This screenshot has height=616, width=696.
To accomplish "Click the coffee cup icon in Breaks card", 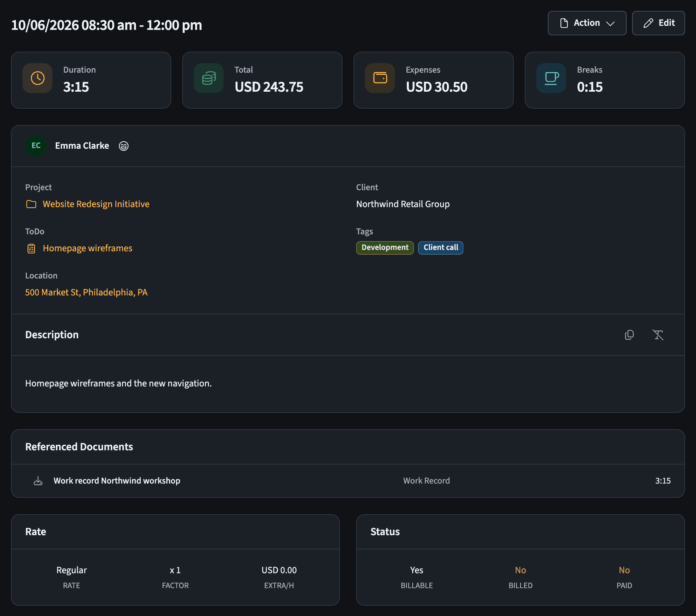I will click(x=551, y=78).
